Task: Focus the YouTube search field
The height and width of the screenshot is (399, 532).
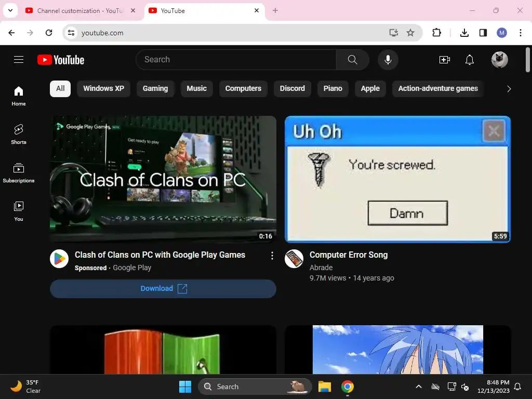Action: 236,60
